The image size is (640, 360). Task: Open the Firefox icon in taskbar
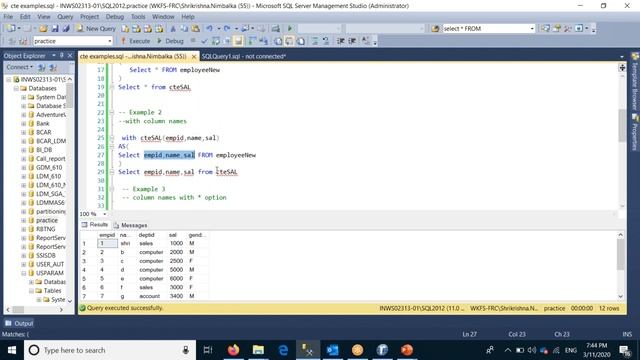coord(233,350)
